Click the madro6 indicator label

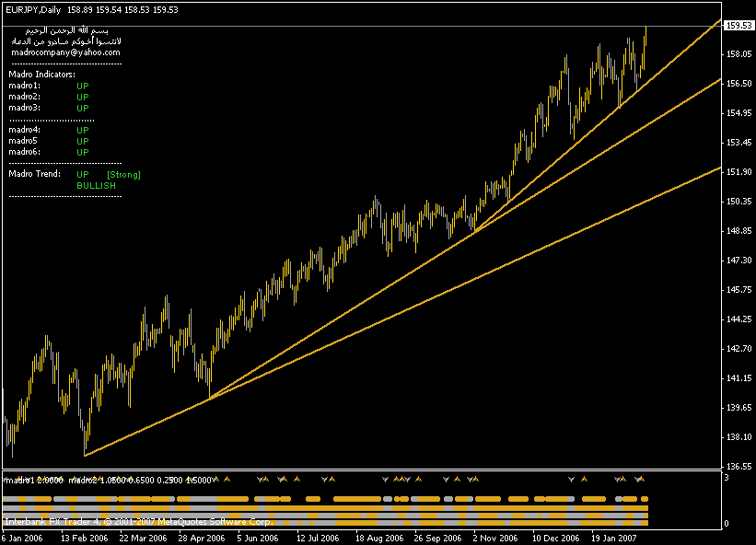click(25, 152)
